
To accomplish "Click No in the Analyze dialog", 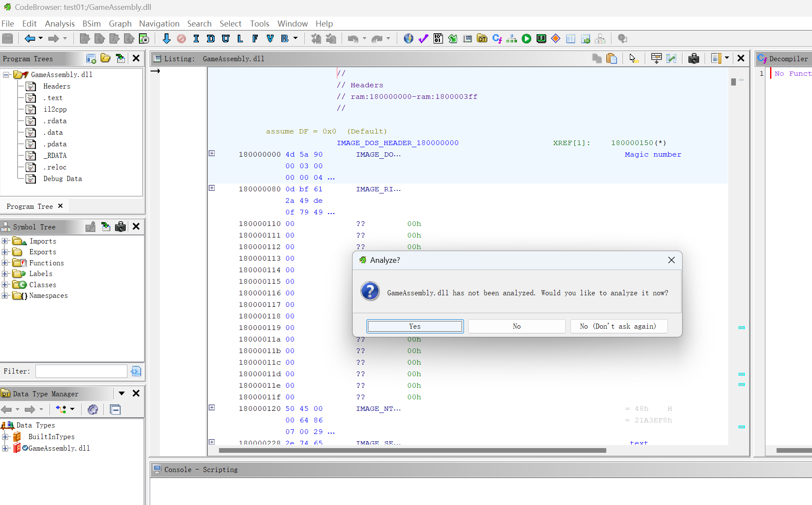I will pyautogui.click(x=517, y=326).
